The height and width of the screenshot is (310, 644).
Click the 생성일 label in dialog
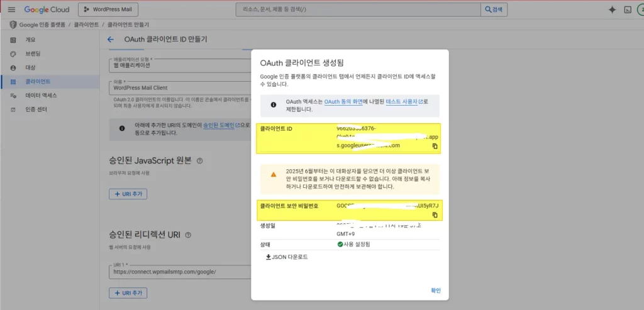tap(267, 226)
